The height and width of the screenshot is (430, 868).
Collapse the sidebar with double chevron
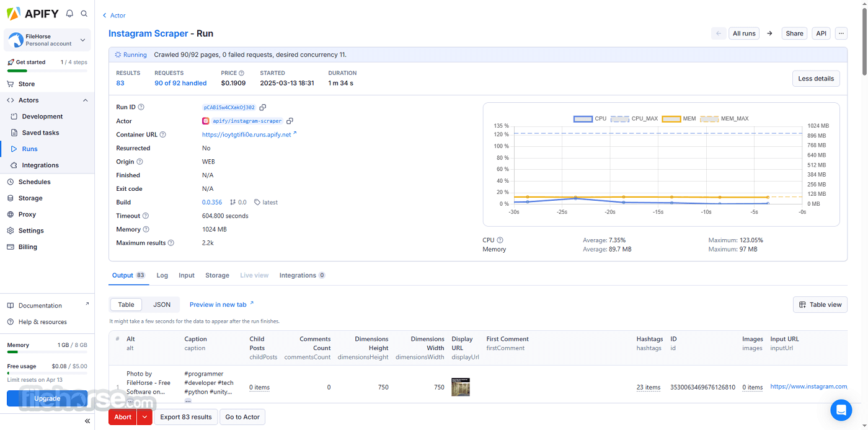87,421
